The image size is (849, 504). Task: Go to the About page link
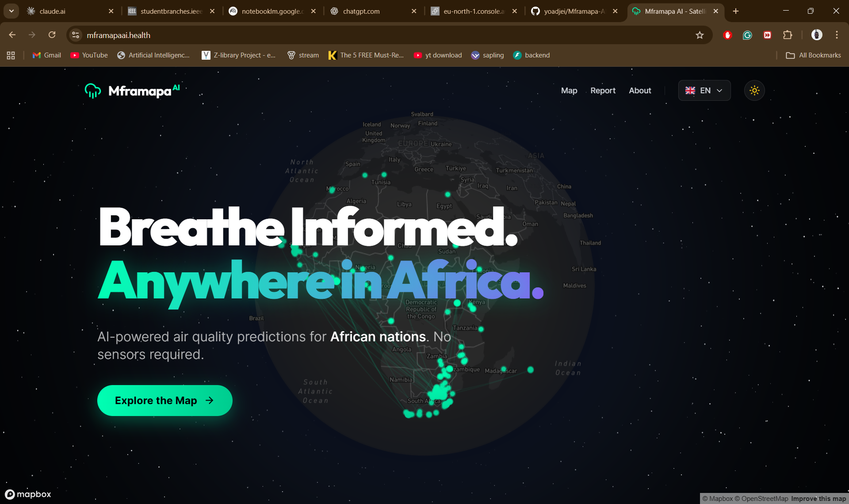point(640,91)
